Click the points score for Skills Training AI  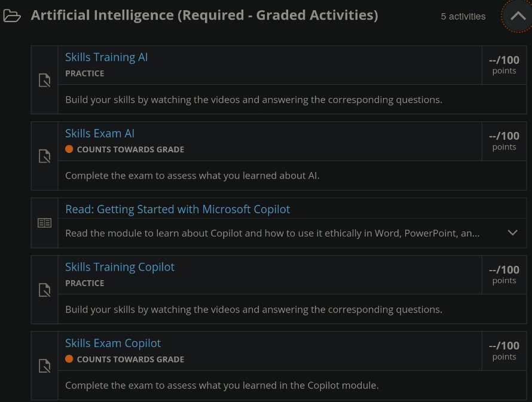pos(504,65)
